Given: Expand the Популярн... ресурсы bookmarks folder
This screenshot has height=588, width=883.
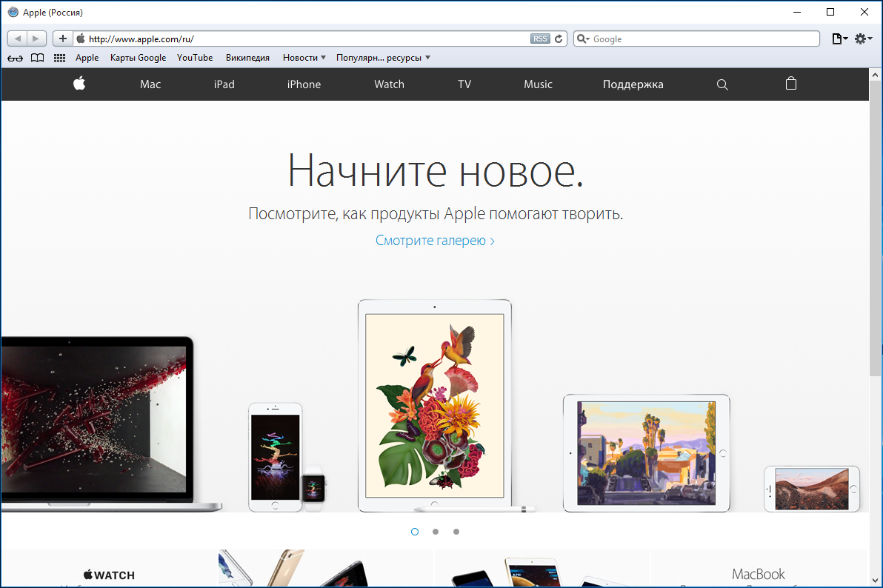Looking at the screenshot, I should (383, 58).
